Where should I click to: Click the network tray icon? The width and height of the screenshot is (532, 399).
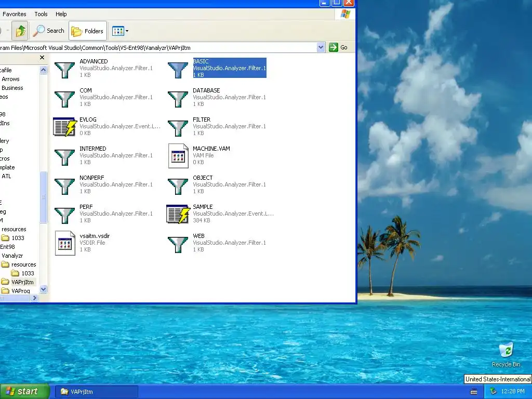494,392
